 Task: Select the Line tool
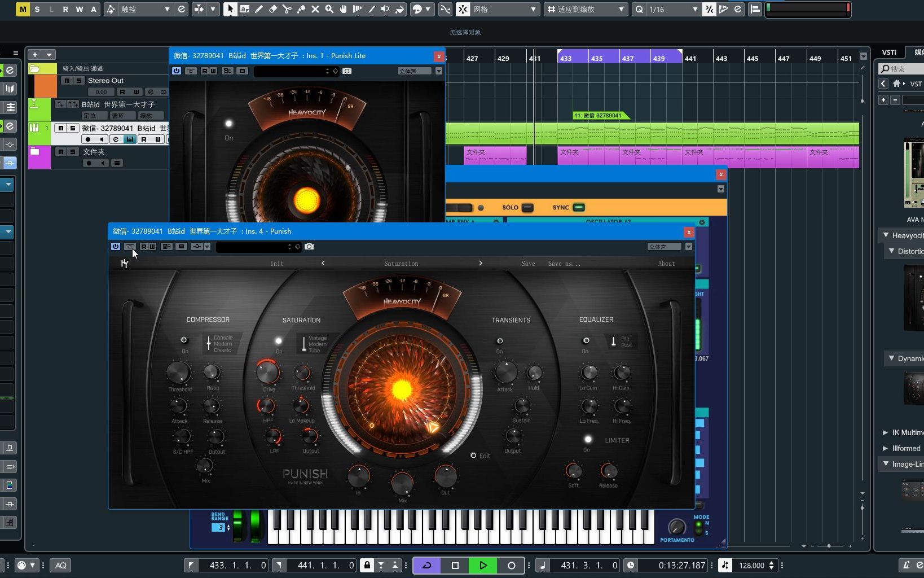click(372, 9)
